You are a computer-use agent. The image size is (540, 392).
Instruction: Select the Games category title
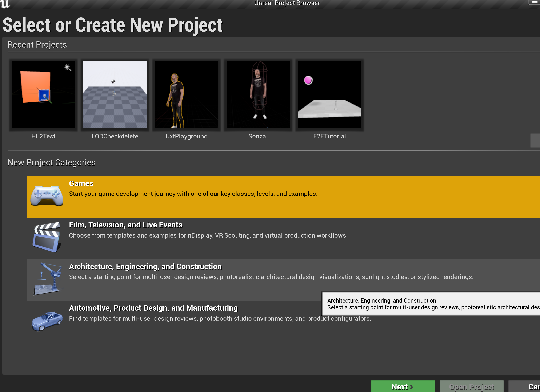[81, 183]
